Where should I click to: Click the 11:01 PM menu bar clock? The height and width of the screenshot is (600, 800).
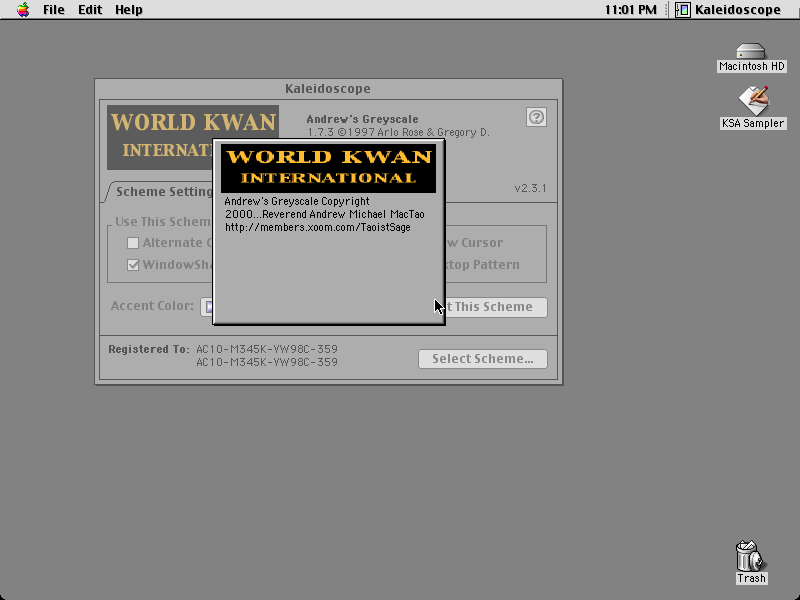(x=631, y=10)
